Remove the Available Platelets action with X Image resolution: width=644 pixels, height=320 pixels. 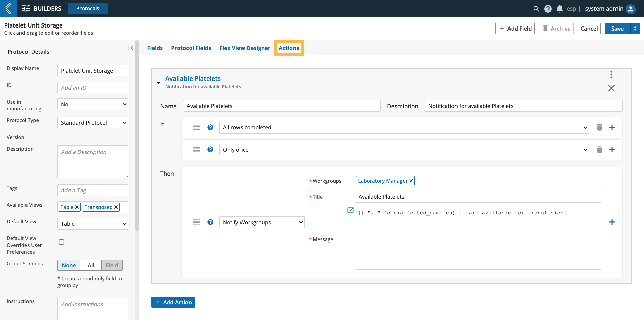(611, 88)
